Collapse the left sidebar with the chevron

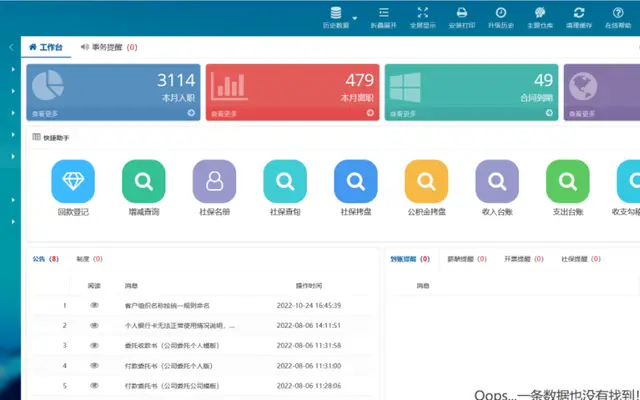point(11,47)
